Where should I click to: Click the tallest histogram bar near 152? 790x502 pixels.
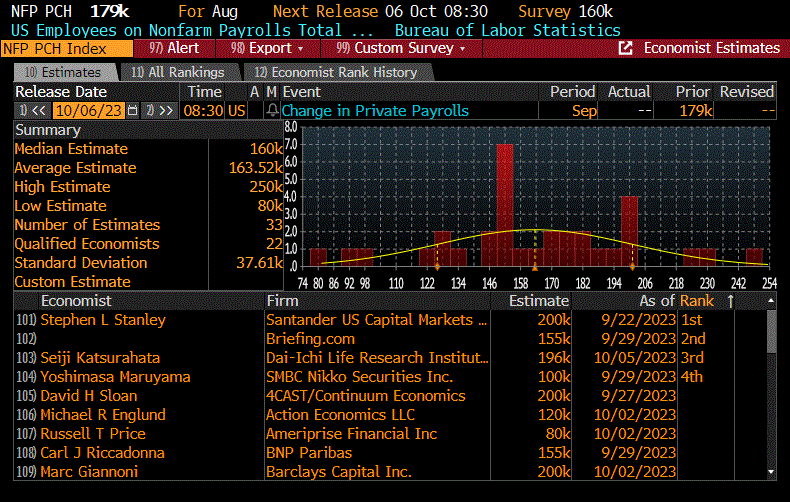[505, 205]
